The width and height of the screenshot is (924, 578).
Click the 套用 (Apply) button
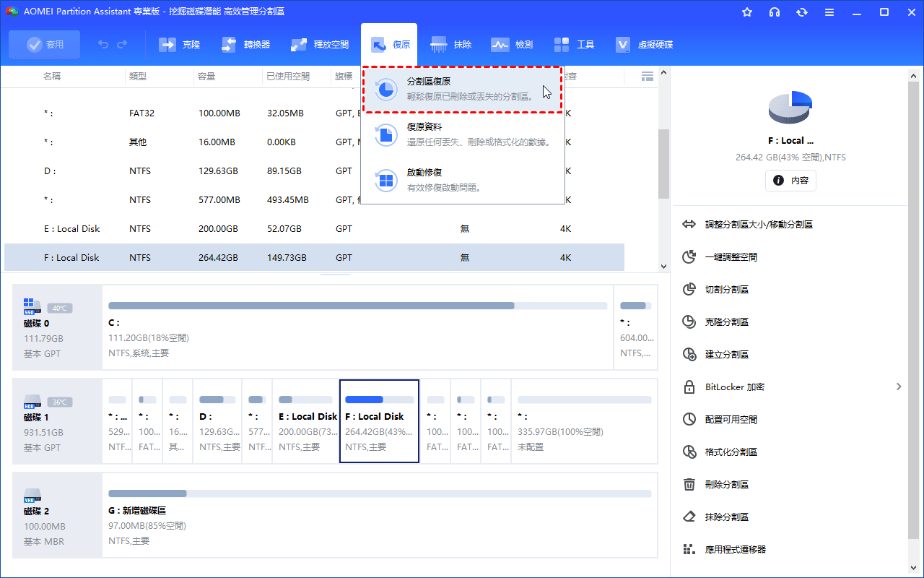pyautogui.click(x=45, y=45)
